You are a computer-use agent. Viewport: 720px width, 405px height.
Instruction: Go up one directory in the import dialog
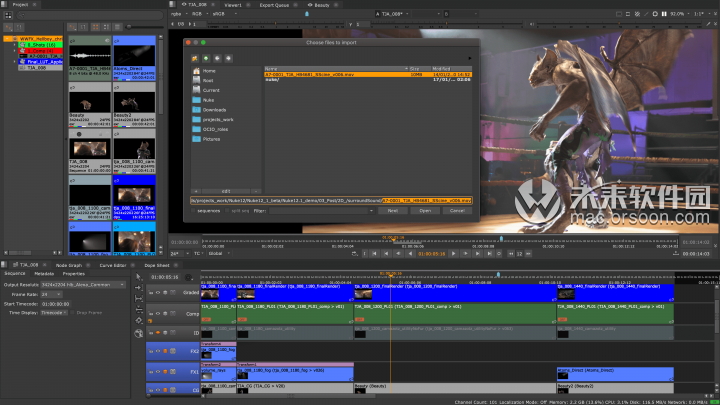click(x=206, y=58)
